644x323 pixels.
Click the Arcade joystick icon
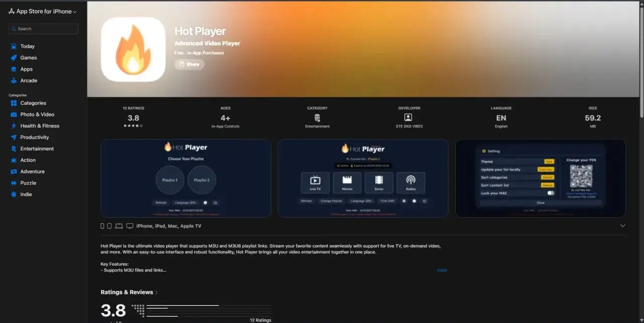14,81
